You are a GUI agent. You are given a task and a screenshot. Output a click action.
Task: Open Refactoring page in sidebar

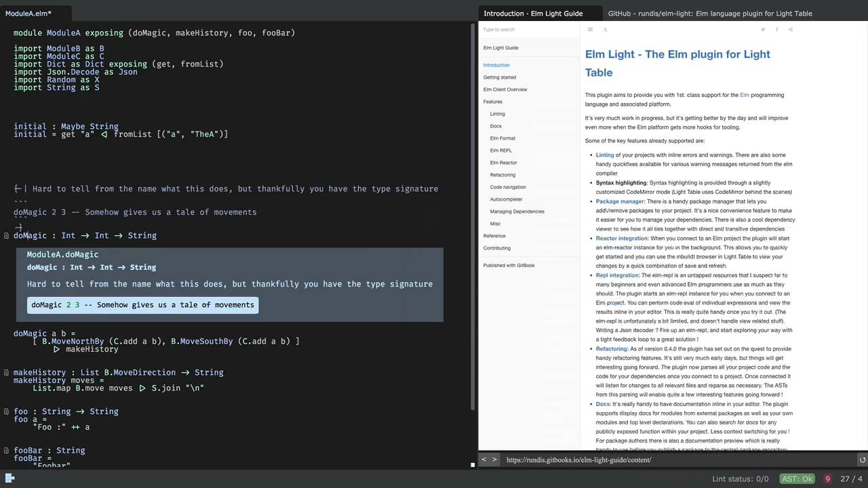[502, 175]
